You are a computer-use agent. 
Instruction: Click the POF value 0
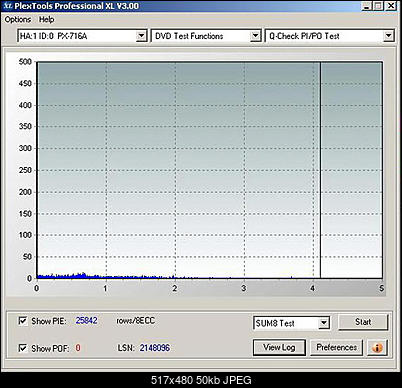pos(78,348)
